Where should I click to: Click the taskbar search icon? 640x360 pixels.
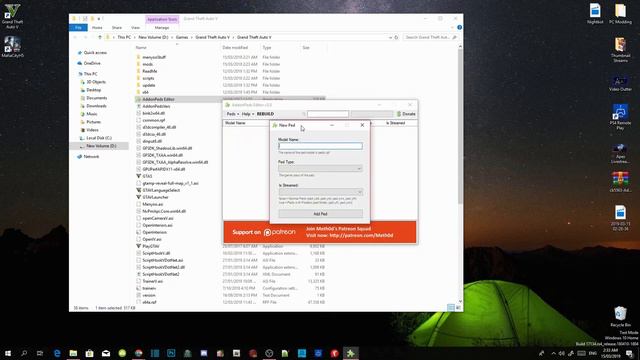point(24,353)
